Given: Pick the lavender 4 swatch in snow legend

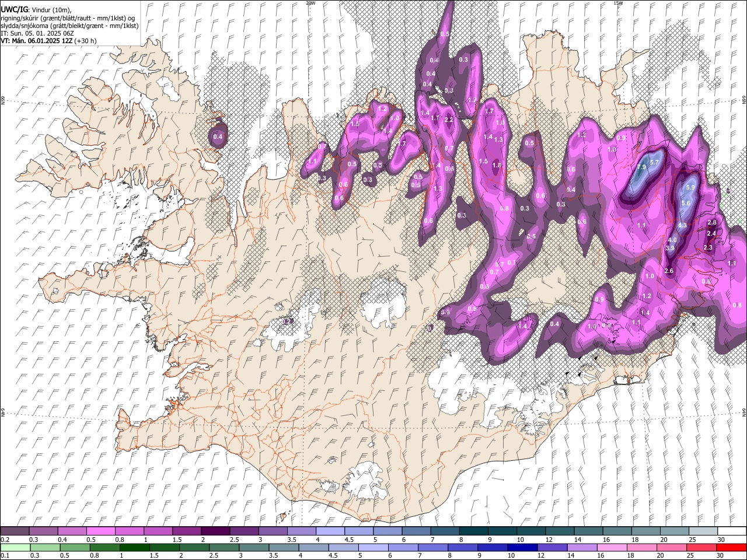Looking at the screenshot, I should (x=330, y=531).
